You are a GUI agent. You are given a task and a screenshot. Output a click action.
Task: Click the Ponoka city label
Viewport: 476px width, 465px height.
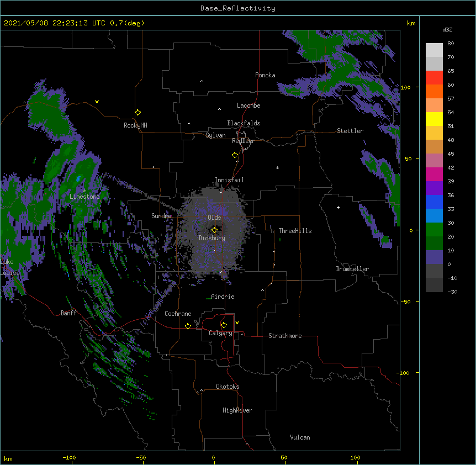265,75
